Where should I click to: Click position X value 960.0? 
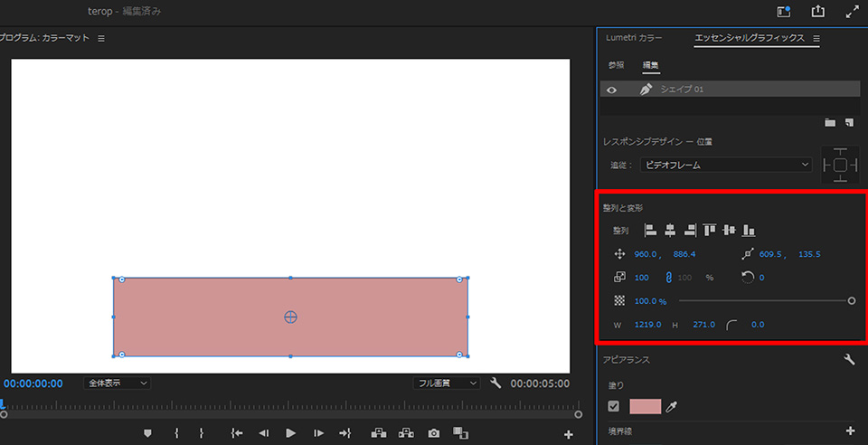point(646,254)
